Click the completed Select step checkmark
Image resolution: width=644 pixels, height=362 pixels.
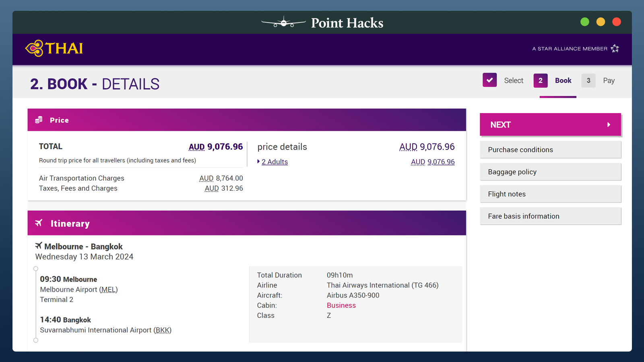(489, 80)
